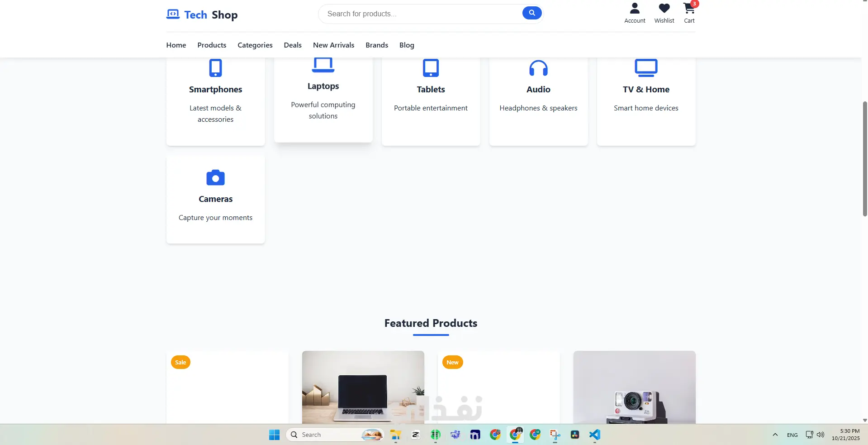Open the Smartphones category title
This screenshot has height=445, width=868.
pos(216,89)
